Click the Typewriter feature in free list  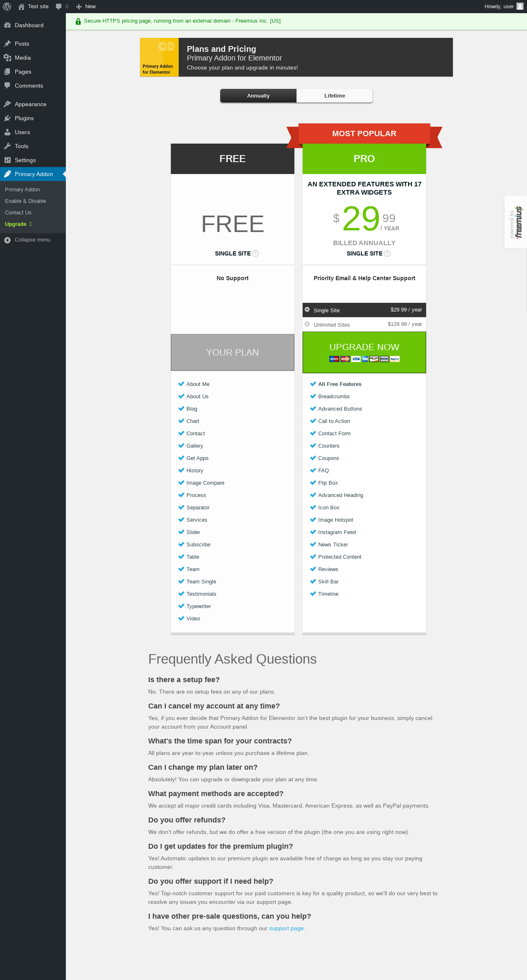point(198,606)
